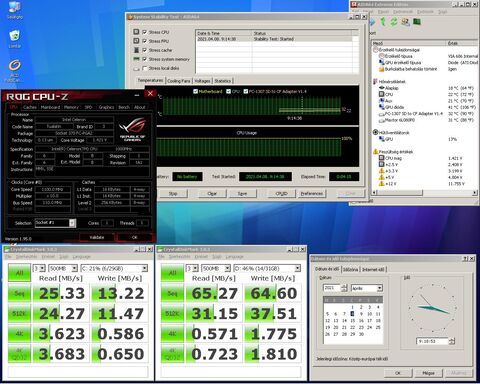Open the Memory tab in CPU-Z

71,107
